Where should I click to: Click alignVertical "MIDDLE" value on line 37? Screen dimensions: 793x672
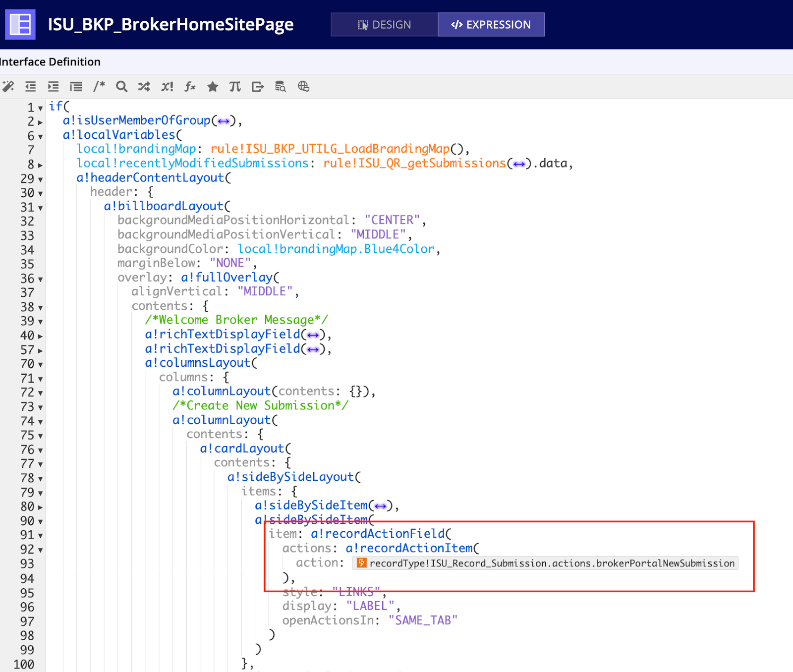(x=265, y=291)
